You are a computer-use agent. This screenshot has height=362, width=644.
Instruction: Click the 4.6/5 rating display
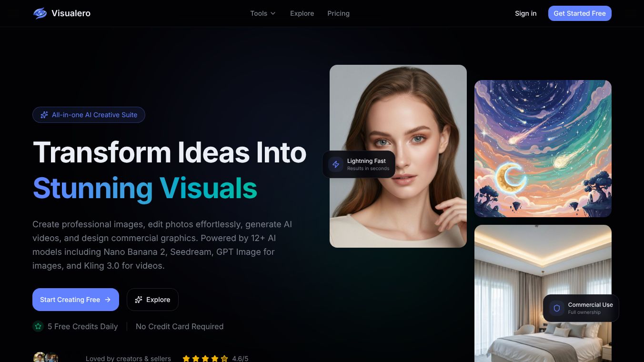tap(240, 359)
